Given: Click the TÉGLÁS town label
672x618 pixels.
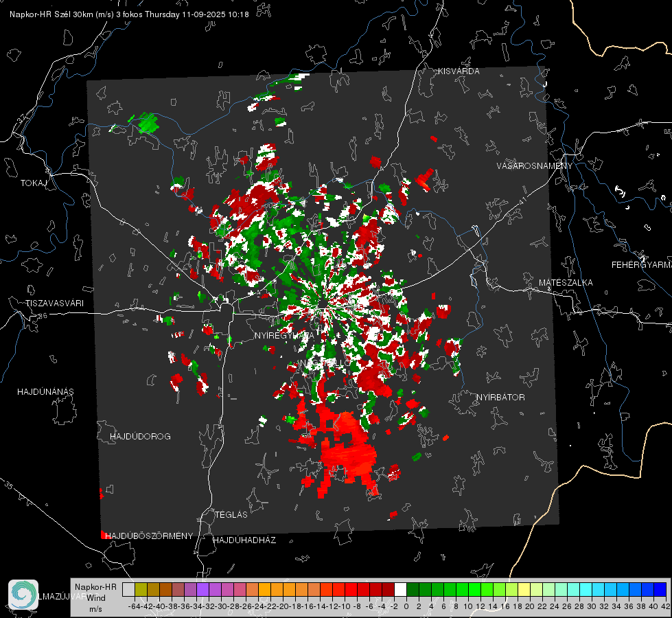Looking at the screenshot, I should (231, 514).
